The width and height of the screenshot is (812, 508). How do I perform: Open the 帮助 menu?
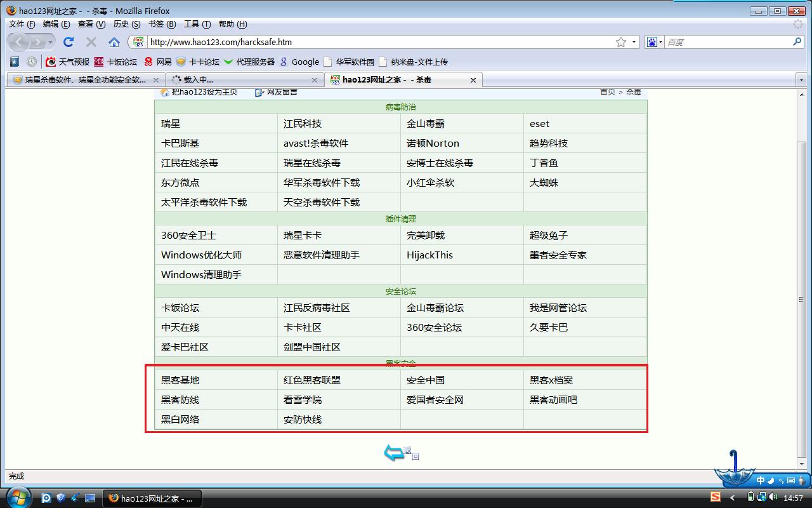point(232,24)
